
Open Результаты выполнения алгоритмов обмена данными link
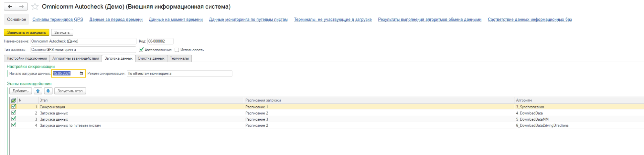[430, 19]
